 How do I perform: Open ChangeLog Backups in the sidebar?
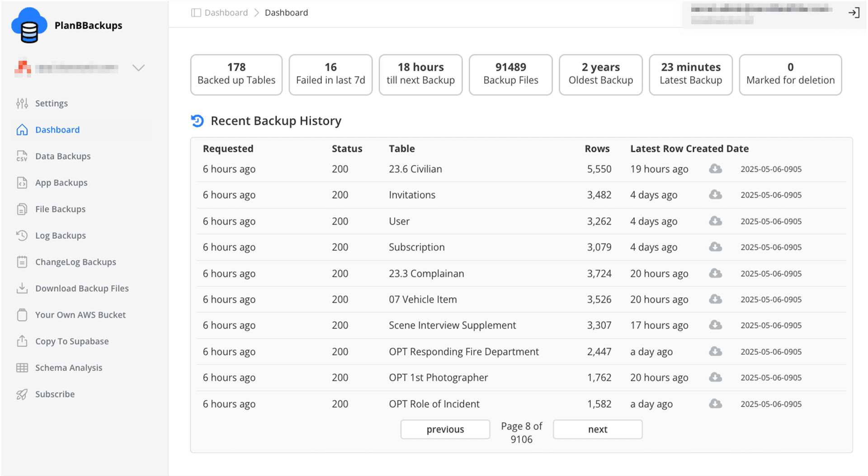click(x=75, y=262)
